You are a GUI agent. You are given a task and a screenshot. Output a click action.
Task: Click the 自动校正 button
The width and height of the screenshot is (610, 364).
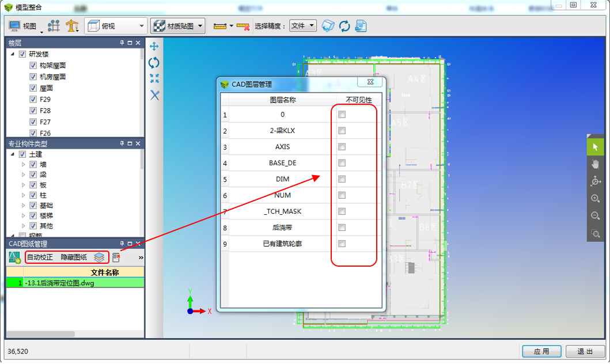point(40,257)
